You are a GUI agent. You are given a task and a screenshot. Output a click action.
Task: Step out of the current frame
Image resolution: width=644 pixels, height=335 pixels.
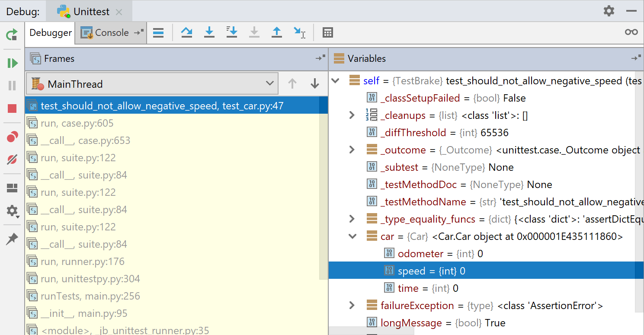point(276,32)
